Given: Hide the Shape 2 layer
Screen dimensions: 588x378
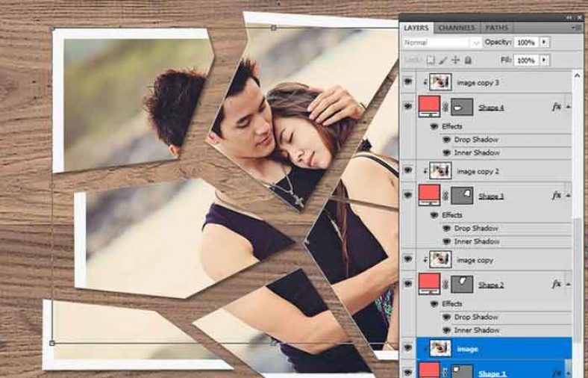Looking at the screenshot, I should click(408, 284).
